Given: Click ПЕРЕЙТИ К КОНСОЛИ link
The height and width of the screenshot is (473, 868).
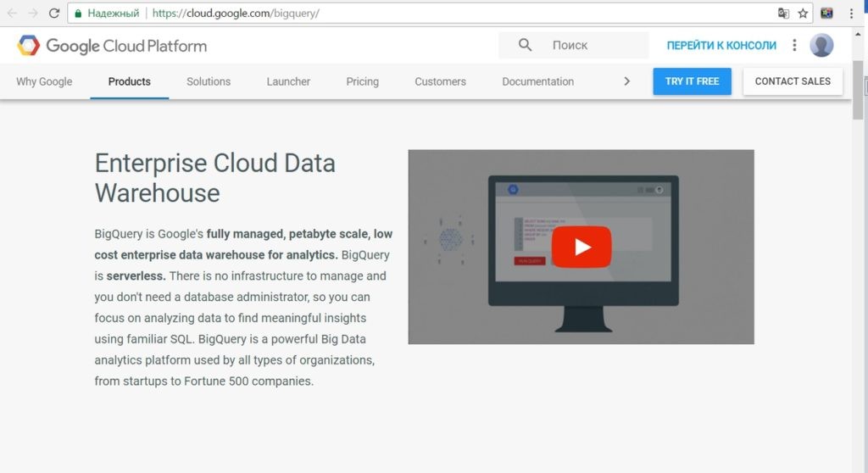Looking at the screenshot, I should click(721, 46).
